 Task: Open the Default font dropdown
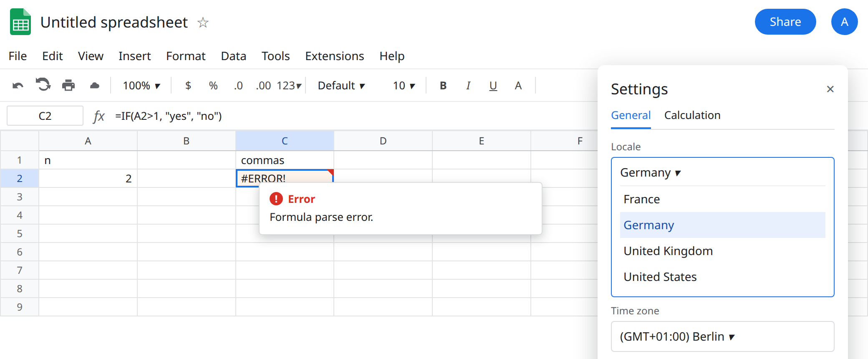click(341, 86)
